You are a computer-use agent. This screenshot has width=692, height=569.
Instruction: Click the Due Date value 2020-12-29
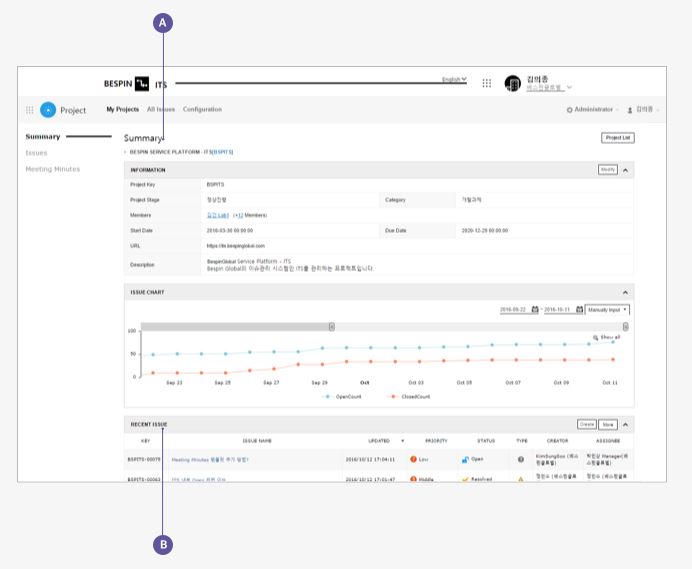485,230
